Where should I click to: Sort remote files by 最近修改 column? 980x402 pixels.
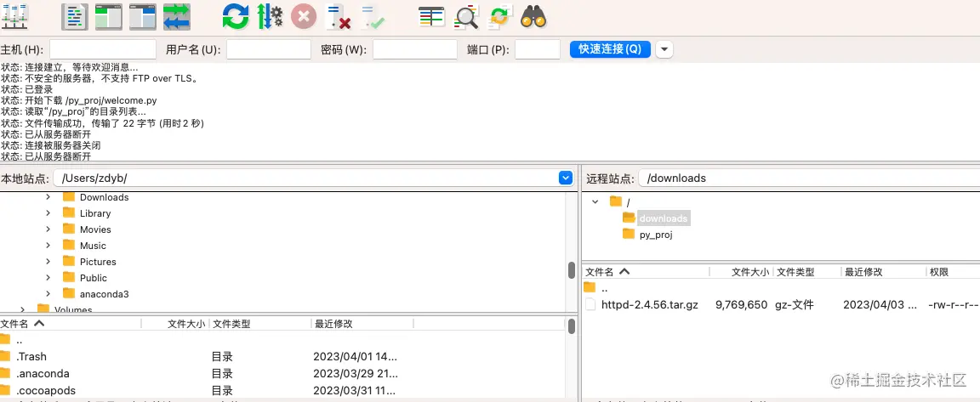[x=883, y=272]
